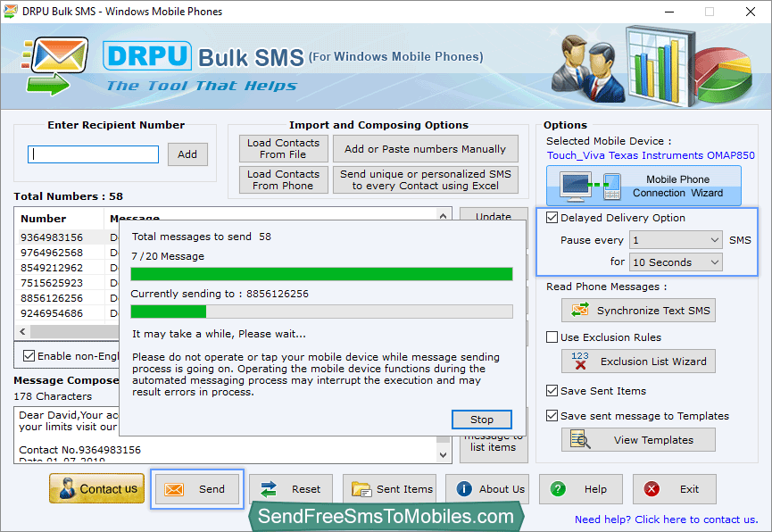
Task: Click Send unique or personalized SMS using Excel
Action: 426,179
